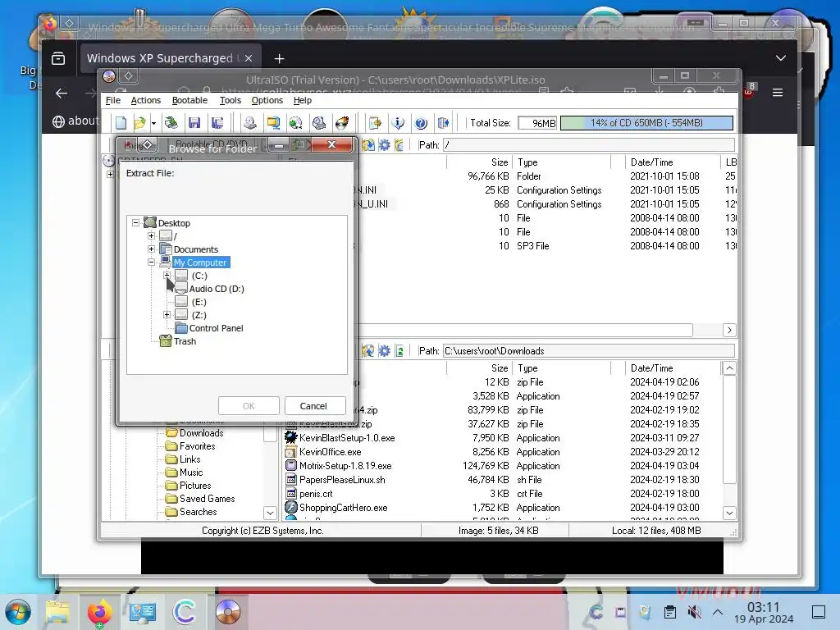This screenshot has height=630, width=840.
Task: Click Burn CD/DVD image flame icon
Action: 342,123
